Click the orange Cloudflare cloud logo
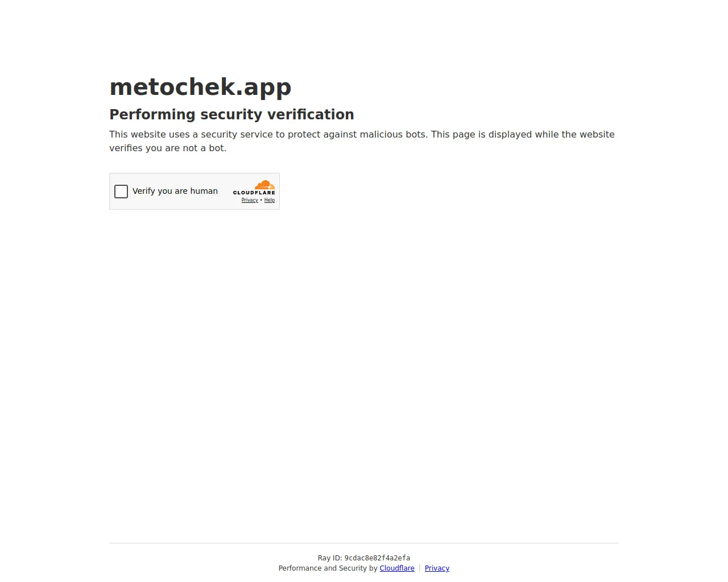This screenshot has width=728, height=582. [264, 185]
